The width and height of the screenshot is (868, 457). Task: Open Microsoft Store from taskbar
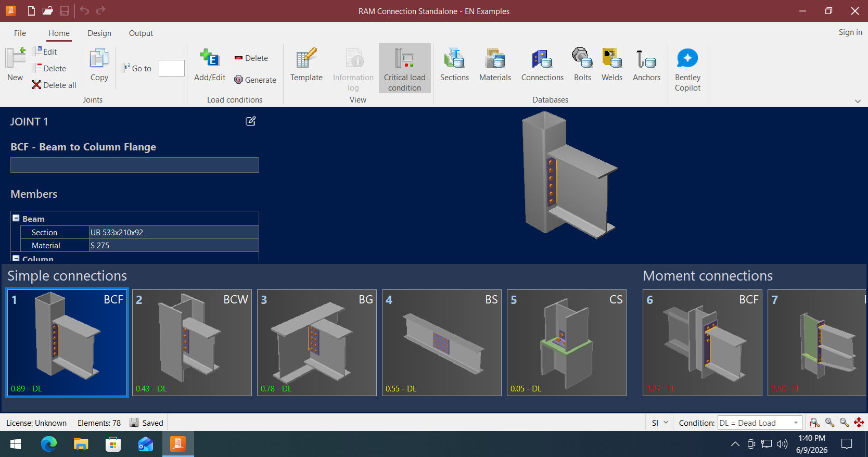tap(113, 444)
